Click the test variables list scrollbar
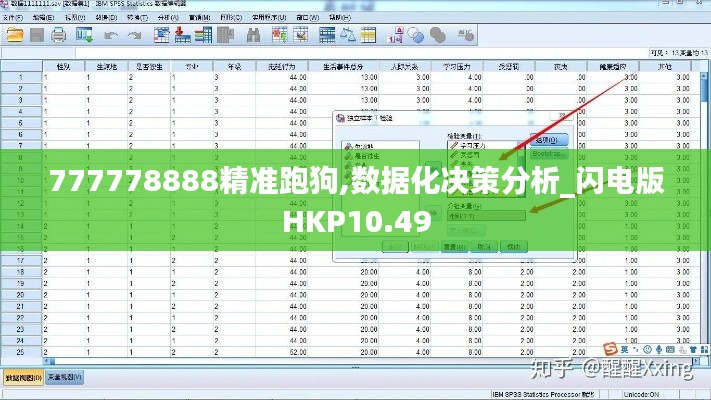 521,168
